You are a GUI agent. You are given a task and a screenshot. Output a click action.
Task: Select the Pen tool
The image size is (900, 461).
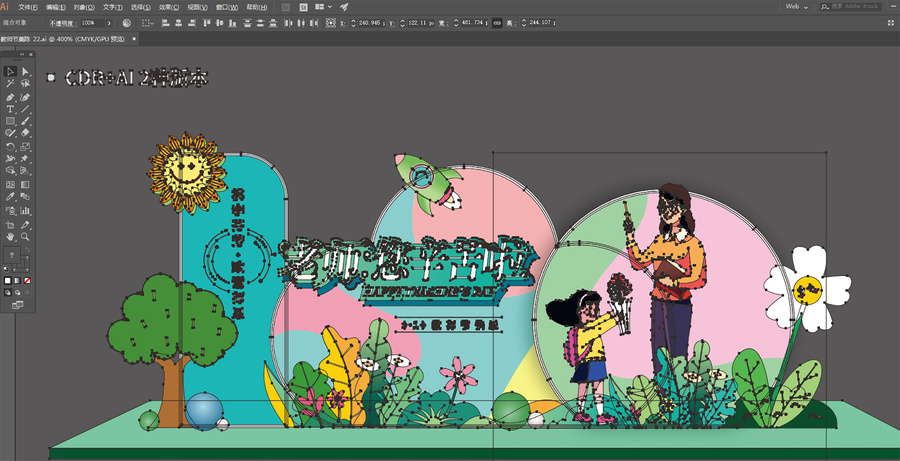[x=10, y=97]
